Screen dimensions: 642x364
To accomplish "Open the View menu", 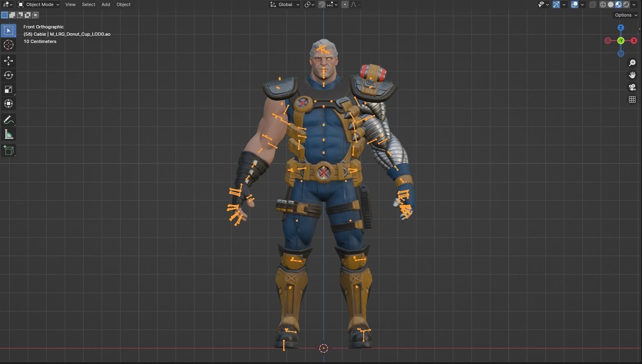I will pos(70,4).
